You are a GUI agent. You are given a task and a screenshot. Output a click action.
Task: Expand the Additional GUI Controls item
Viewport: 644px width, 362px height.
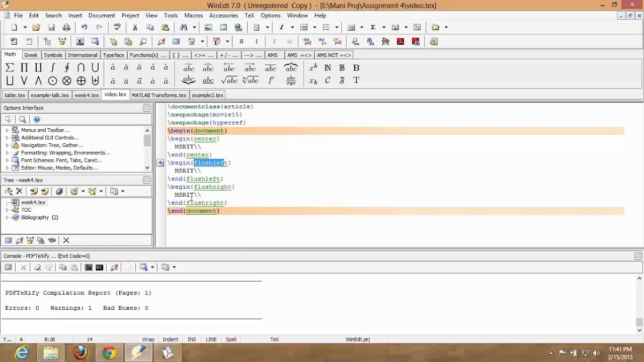pyautogui.click(x=7, y=138)
